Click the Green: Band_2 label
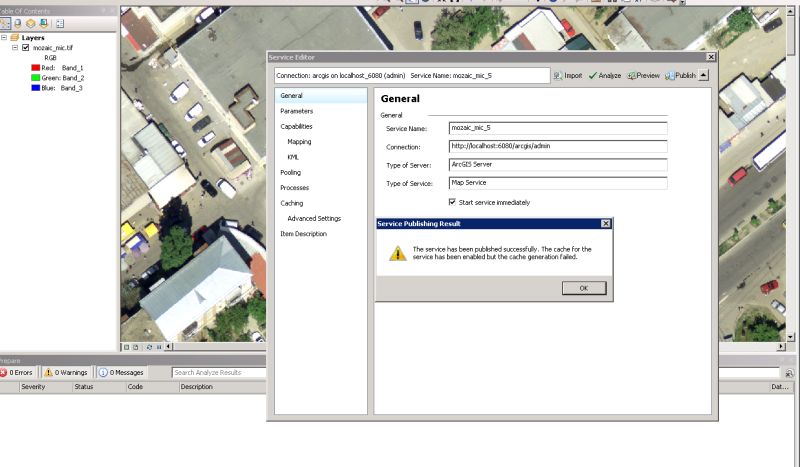This screenshot has height=467, width=800. (63, 78)
